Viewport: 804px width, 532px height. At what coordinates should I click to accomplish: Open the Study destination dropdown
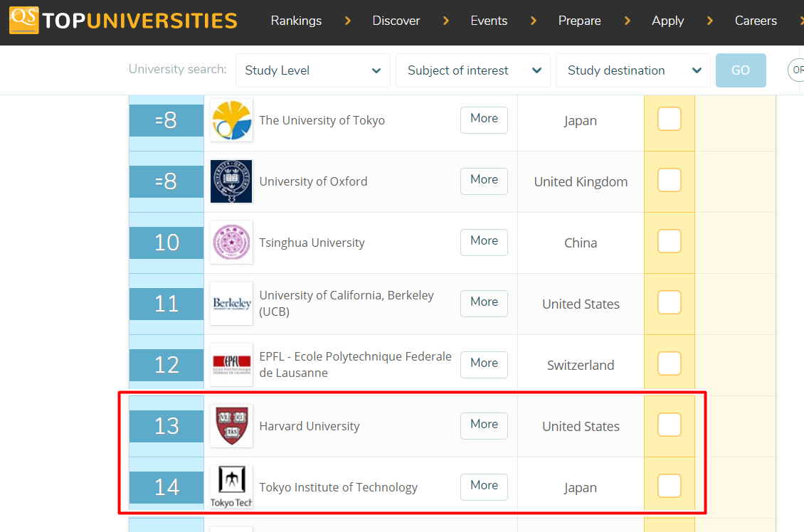(633, 70)
